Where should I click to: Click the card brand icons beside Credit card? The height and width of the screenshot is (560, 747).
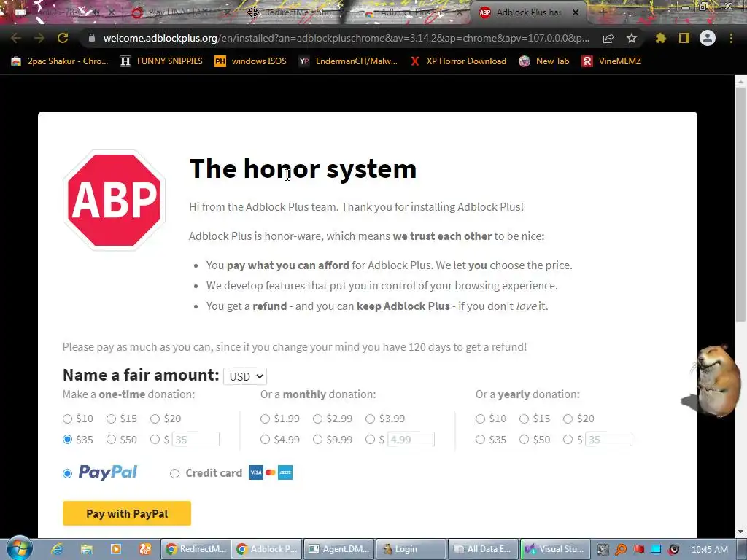pos(271,472)
